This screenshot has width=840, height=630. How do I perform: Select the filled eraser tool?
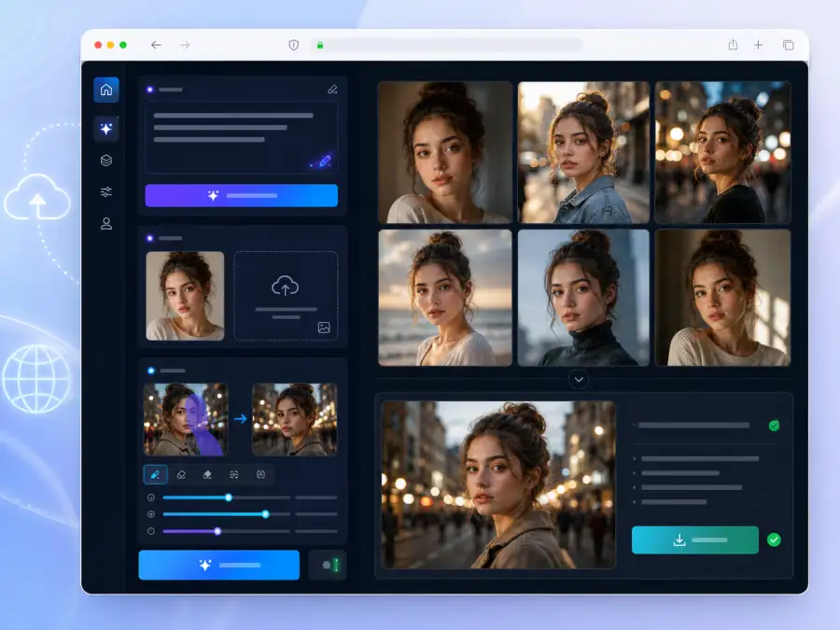(207, 475)
